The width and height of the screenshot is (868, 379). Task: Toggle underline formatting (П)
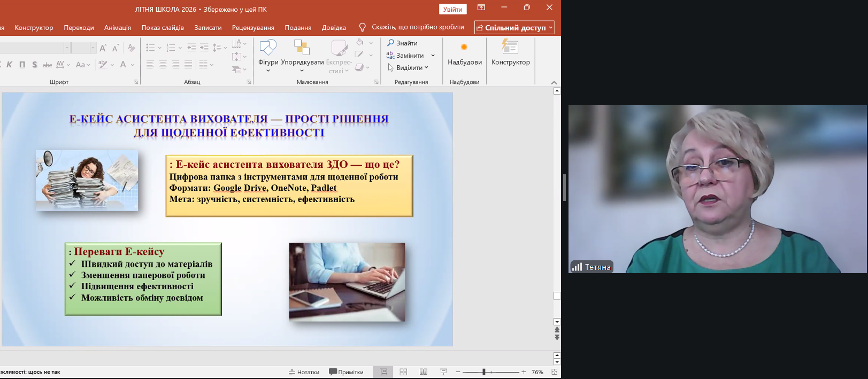[22, 65]
